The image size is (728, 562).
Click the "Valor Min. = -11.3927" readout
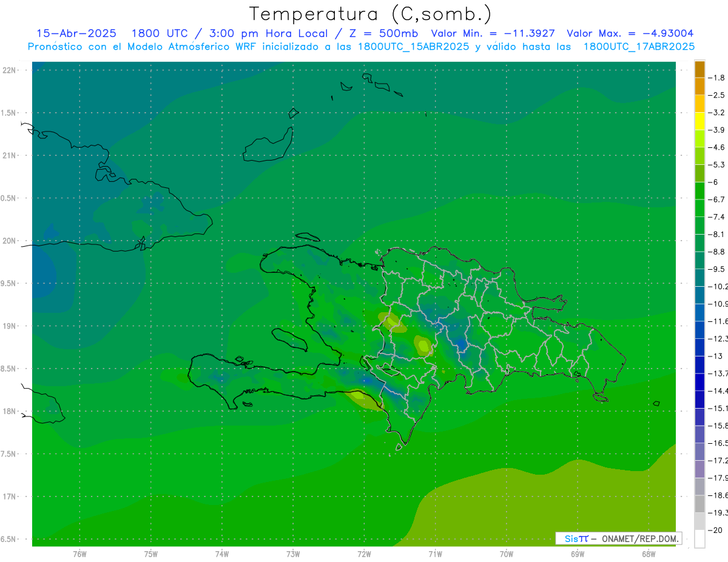point(492,33)
